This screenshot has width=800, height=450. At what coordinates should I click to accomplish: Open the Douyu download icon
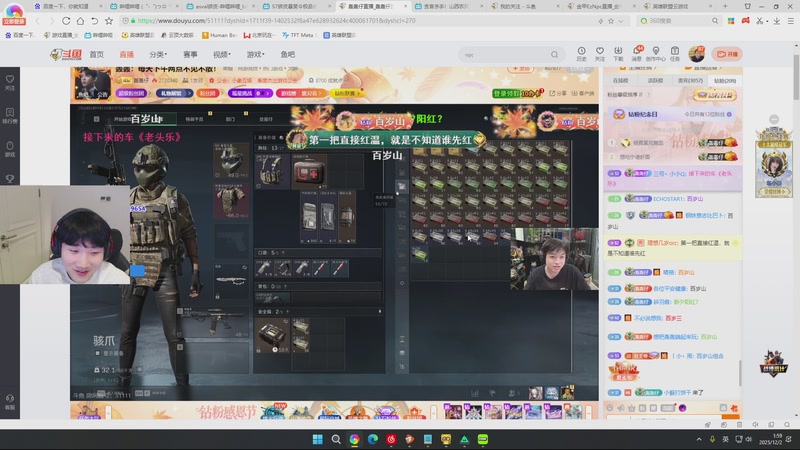(x=618, y=54)
